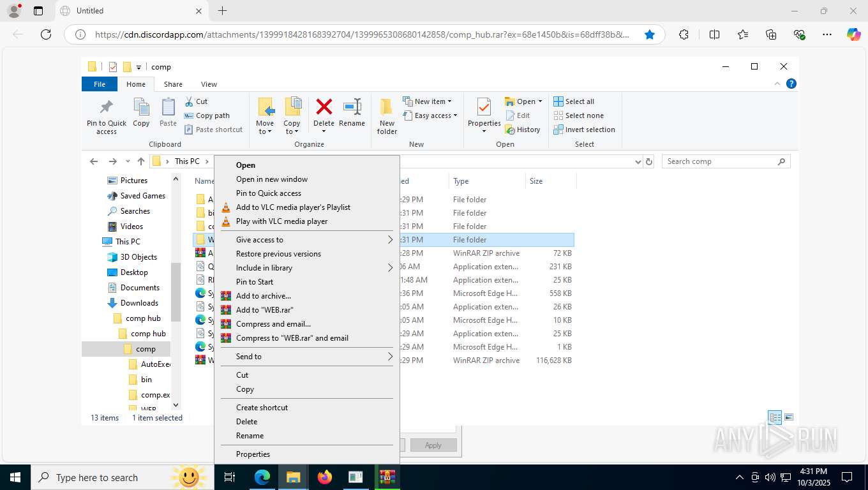This screenshot has width=868, height=490.
Task: Expand address bar history dropdown
Action: coord(638,162)
